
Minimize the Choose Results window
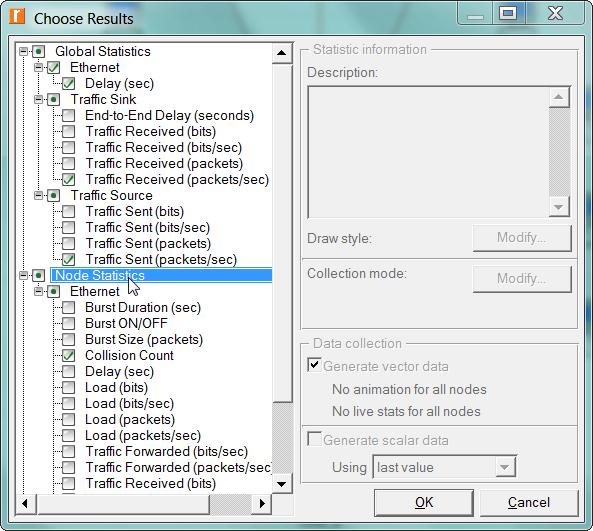[475, 14]
